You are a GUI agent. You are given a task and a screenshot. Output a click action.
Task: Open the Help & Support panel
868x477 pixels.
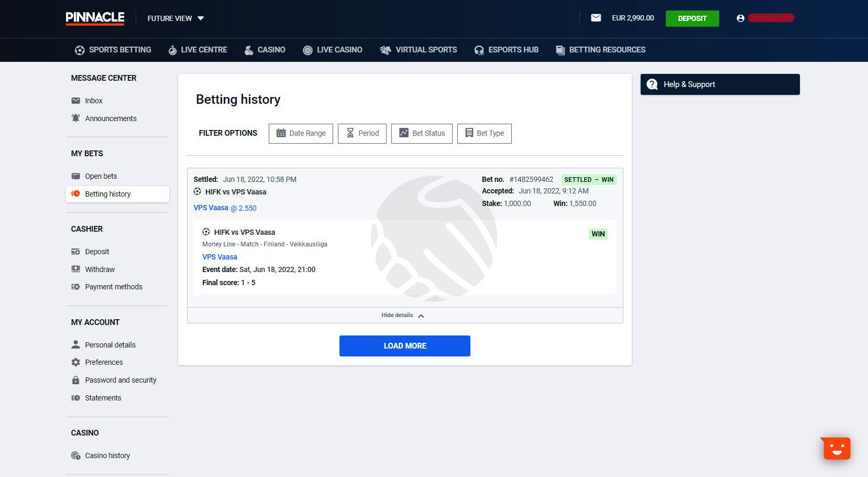[720, 84]
